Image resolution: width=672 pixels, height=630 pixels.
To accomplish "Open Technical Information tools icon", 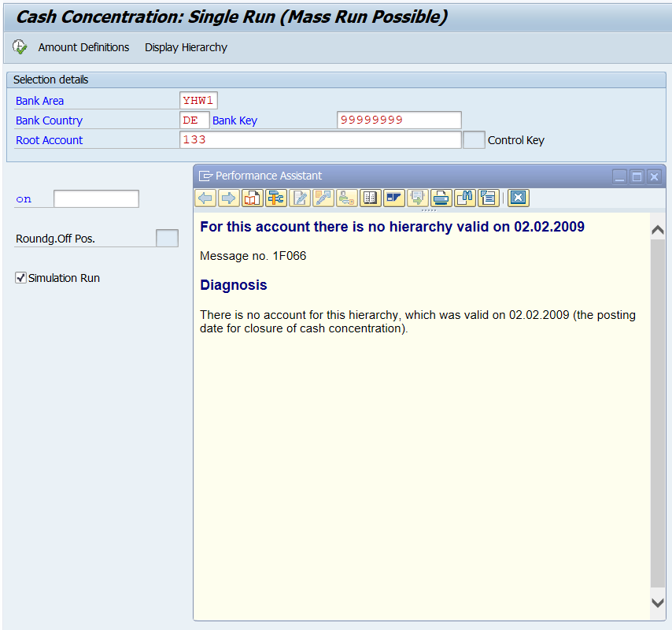I will pyautogui.click(x=276, y=198).
